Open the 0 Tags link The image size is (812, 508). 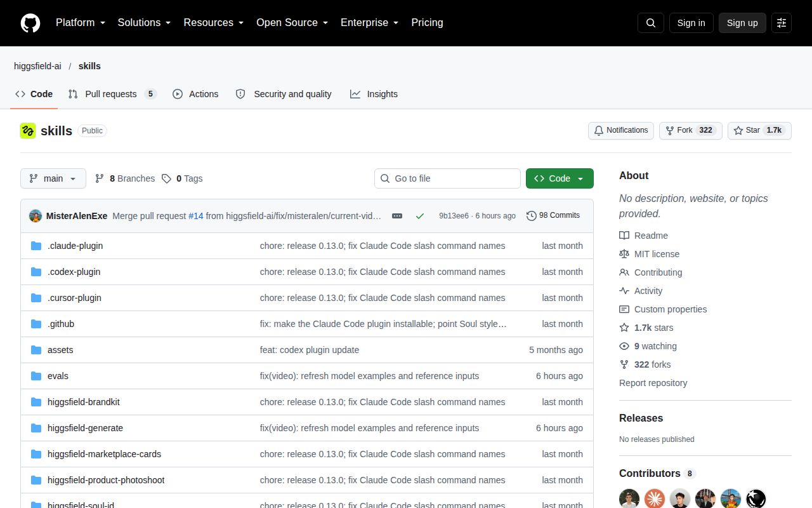coord(182,178)
